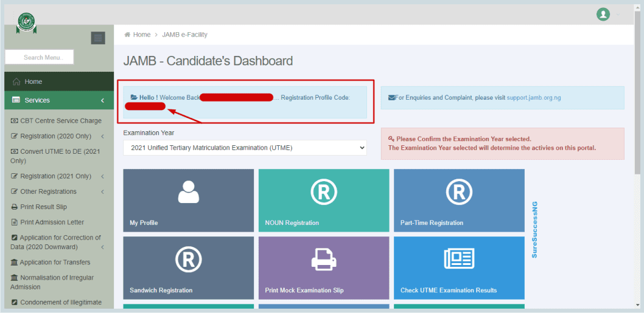
Task: Click the printer icon beside Print Result Slip
Action: 15,207
